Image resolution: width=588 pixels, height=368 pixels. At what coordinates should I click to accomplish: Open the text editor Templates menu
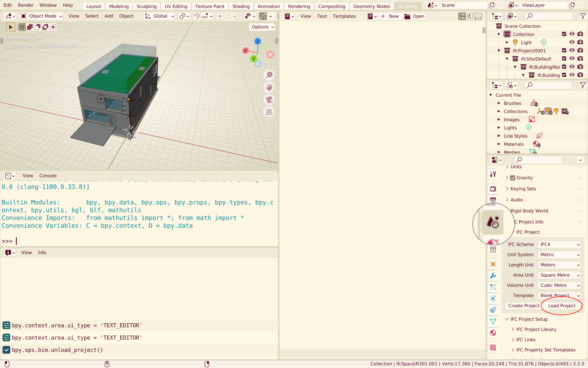point(344,16)
